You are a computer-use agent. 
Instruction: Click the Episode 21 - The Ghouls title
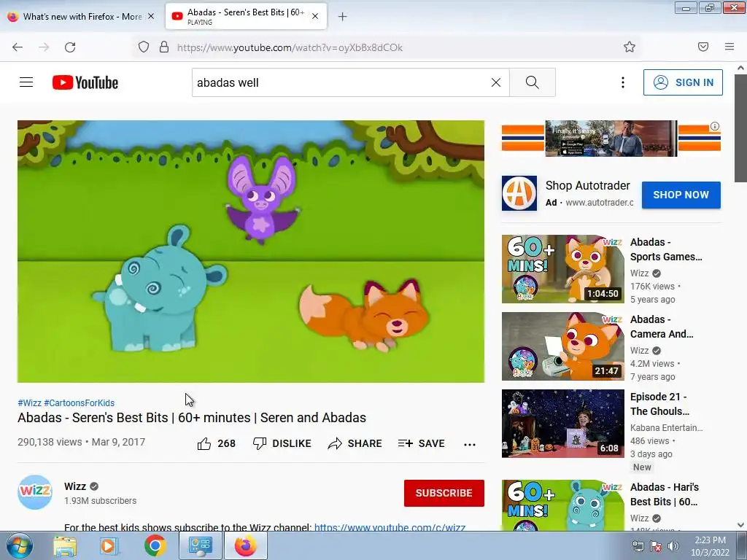tap(659, 404)
